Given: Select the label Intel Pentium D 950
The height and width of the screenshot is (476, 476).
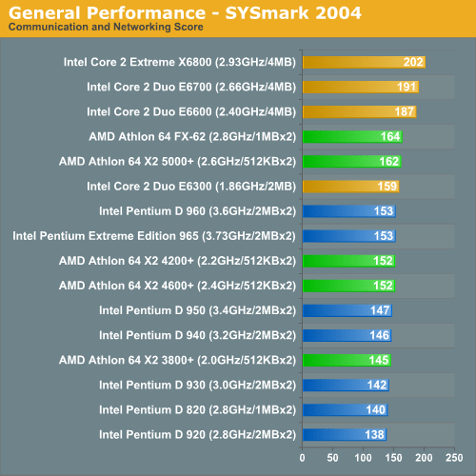Looking at the screenshot, I should coord(197,310).
